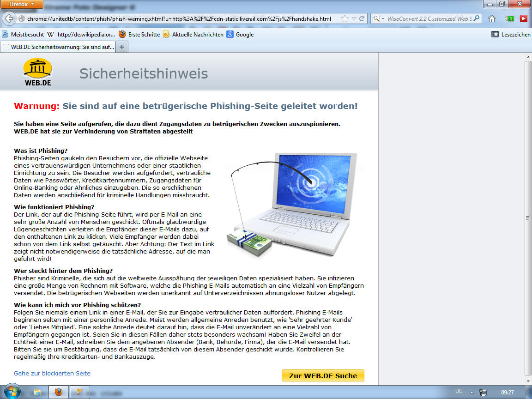Open the Erste Schritte bookmark
Viewport: 532px width, 399px height.
click(x=139, y=34)
